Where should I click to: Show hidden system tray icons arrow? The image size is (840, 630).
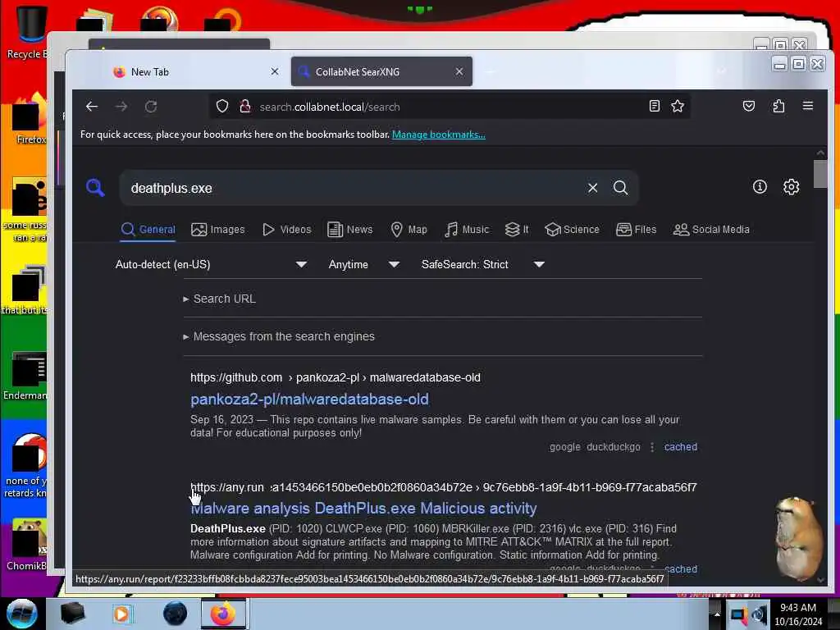click(717, 614)
